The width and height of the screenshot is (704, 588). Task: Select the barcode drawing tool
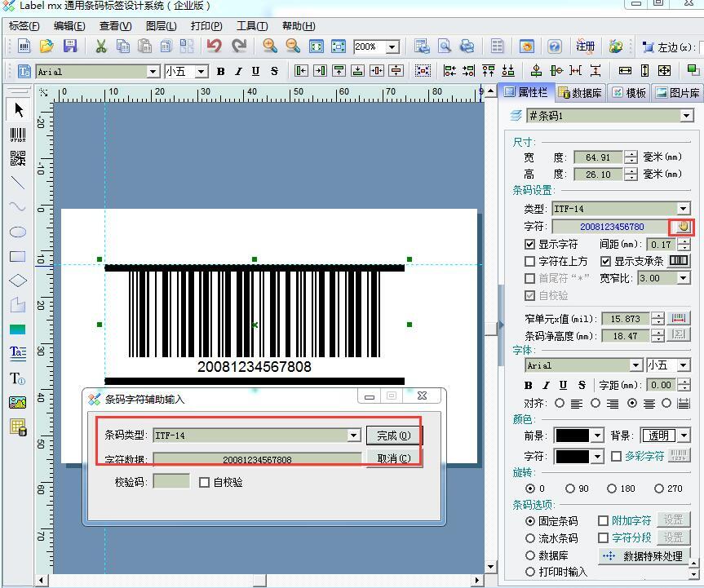tap(18, 135)
